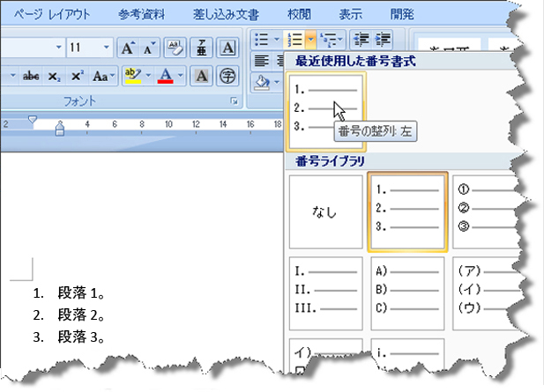Screen dimensions: 544x392
Task: Select the 校閲 ribbon tab
Action: pos(299,15)
